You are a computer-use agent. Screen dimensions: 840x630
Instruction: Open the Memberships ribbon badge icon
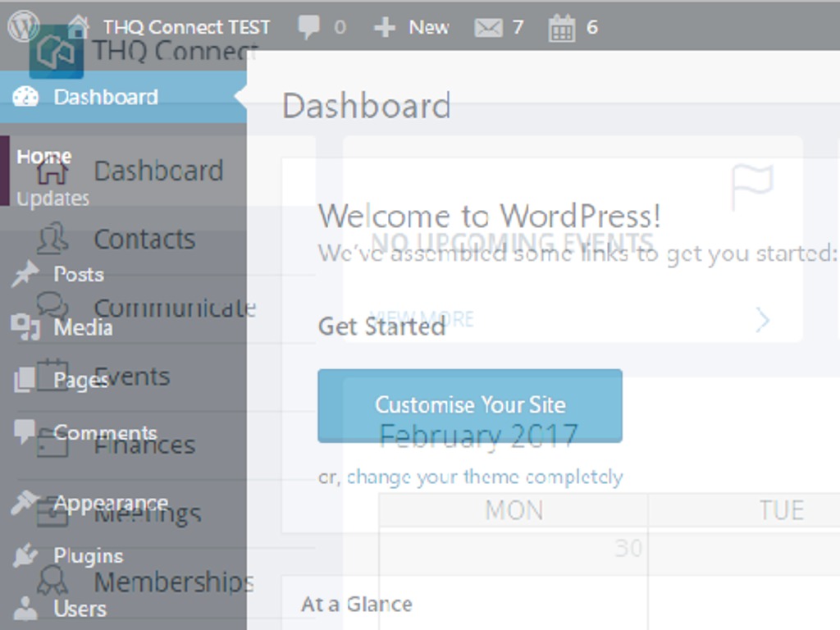pos(52,582)
